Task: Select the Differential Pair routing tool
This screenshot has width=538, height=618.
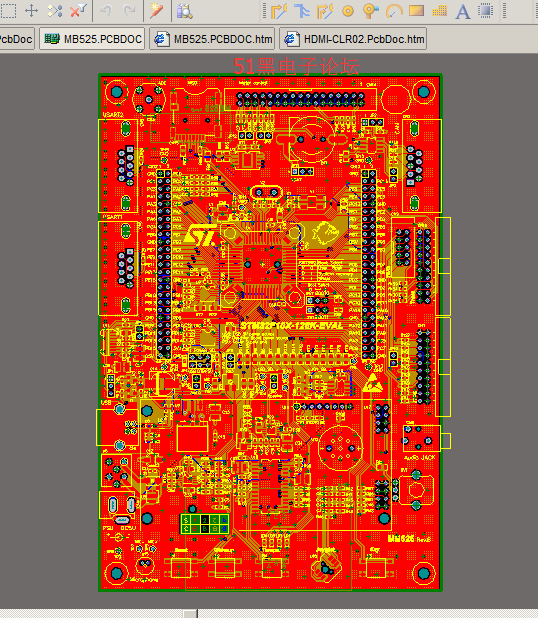Action: (x=302, y=11)
